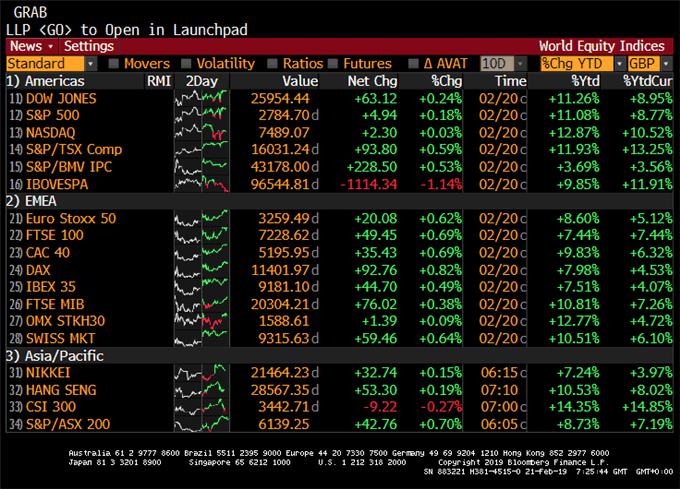Image resolution: width=680 pixels, height=489 pixels.
Task: Click the RMI column header
Action: tap(159, 81)
